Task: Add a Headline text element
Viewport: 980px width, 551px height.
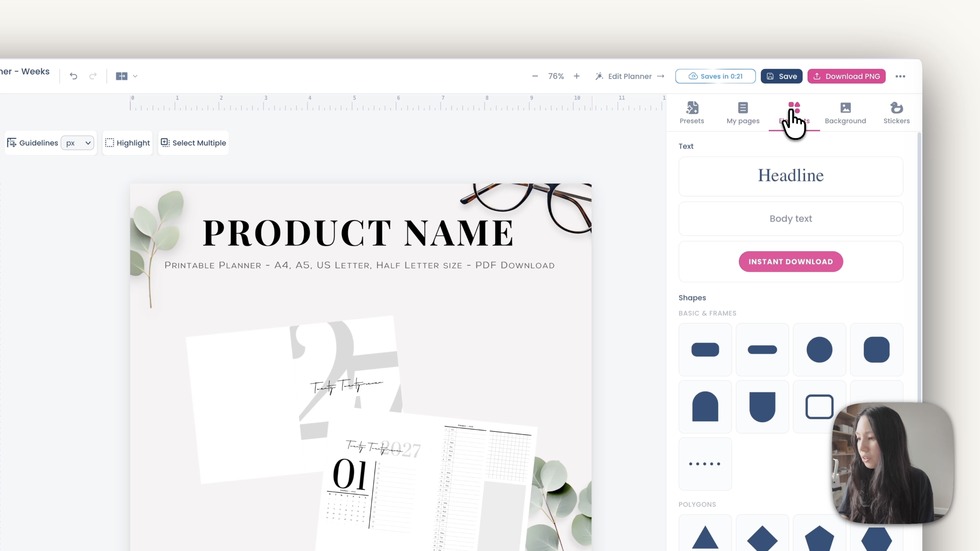Action: [791, 176]
